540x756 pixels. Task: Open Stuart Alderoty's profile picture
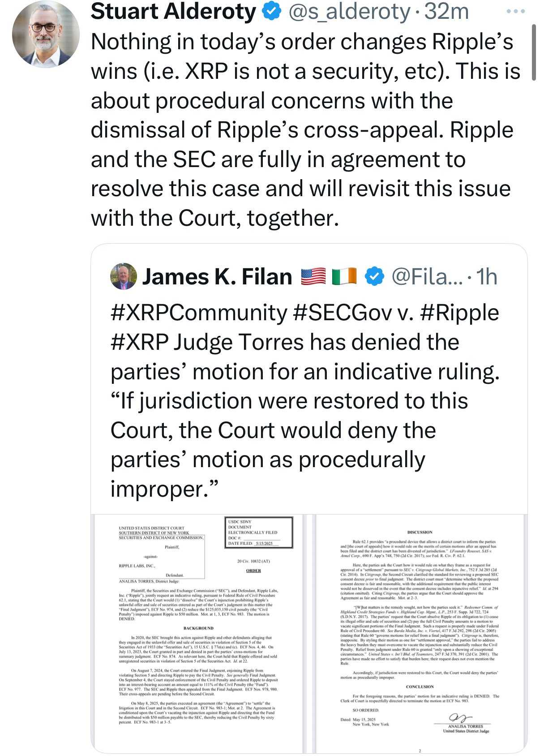click(x=45, y=34)
